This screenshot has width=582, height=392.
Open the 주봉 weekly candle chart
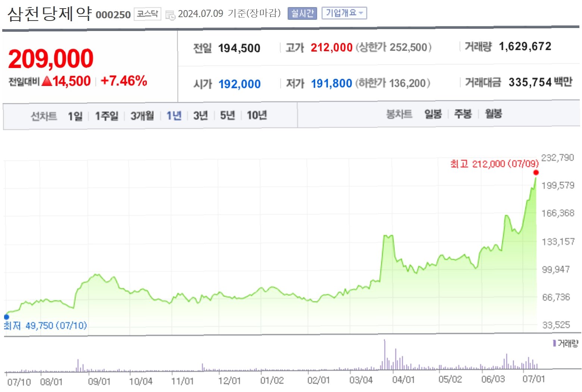point(463,114)
